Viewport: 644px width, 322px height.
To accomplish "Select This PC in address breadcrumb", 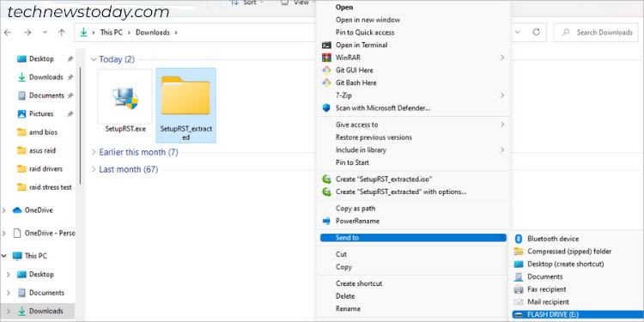I will (x=112, y=33).
